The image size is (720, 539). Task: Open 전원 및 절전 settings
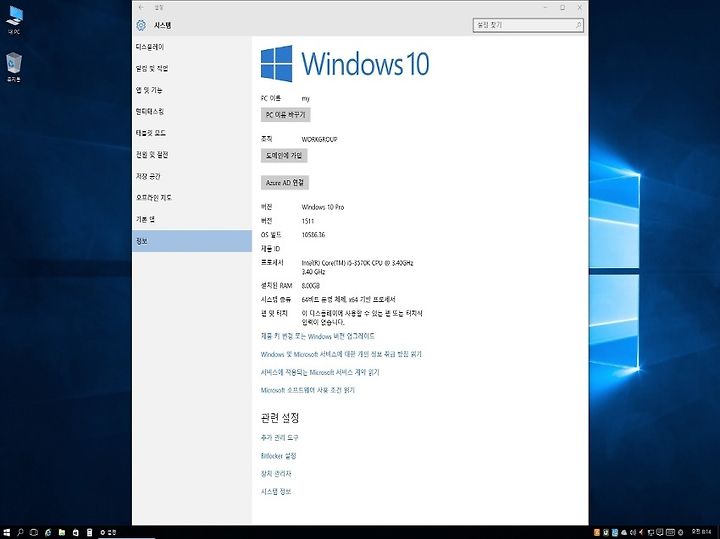(191, 155)
